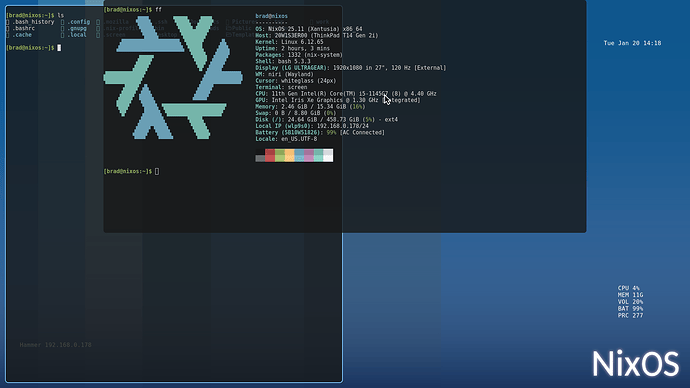Screen dimensions: 690x388
Task: Click the magenta swatch in the fastfetch palette
Action: 309,155
